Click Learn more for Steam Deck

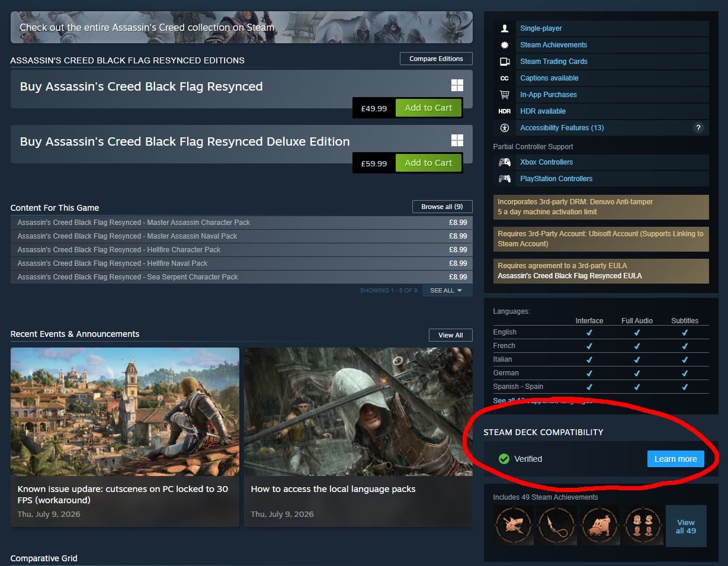[x=675, y=459]
